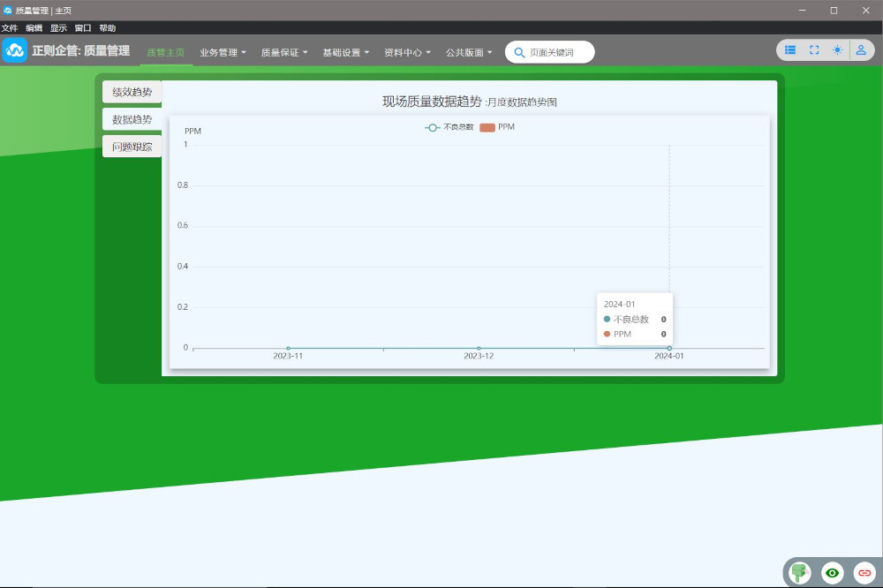Expand the 基础设置 dropdown
The width and height of the screenshot is (883, 588).
pyautogui.click(x=346, y=52)
